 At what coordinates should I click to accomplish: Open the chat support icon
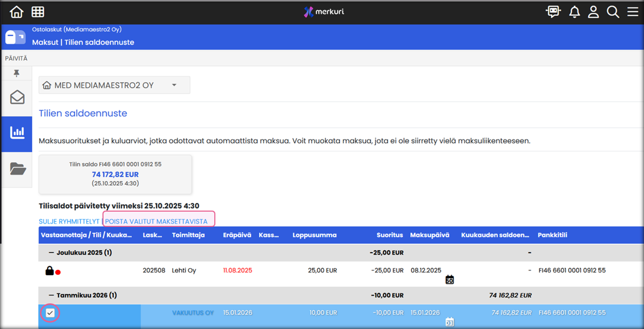point(553,12)
